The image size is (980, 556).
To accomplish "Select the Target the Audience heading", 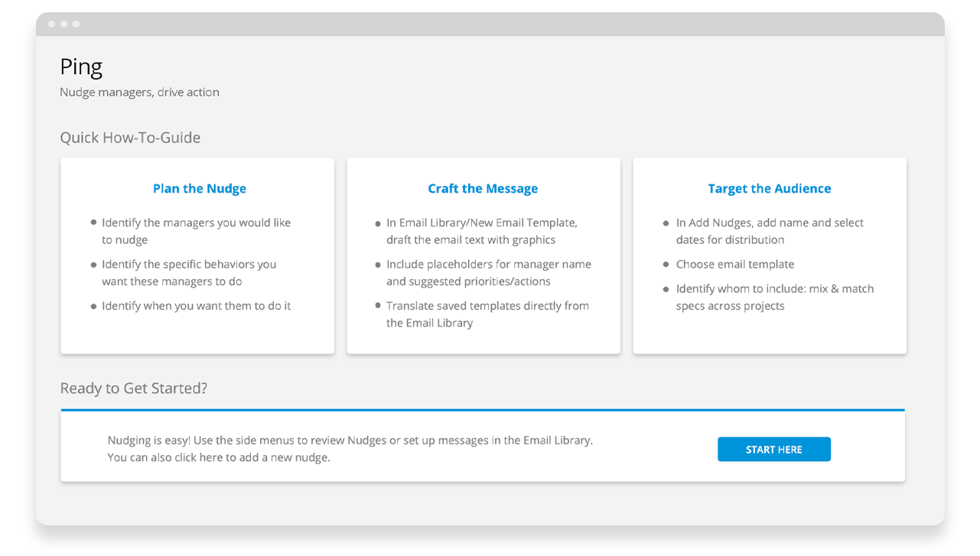I will coord(769,189).
